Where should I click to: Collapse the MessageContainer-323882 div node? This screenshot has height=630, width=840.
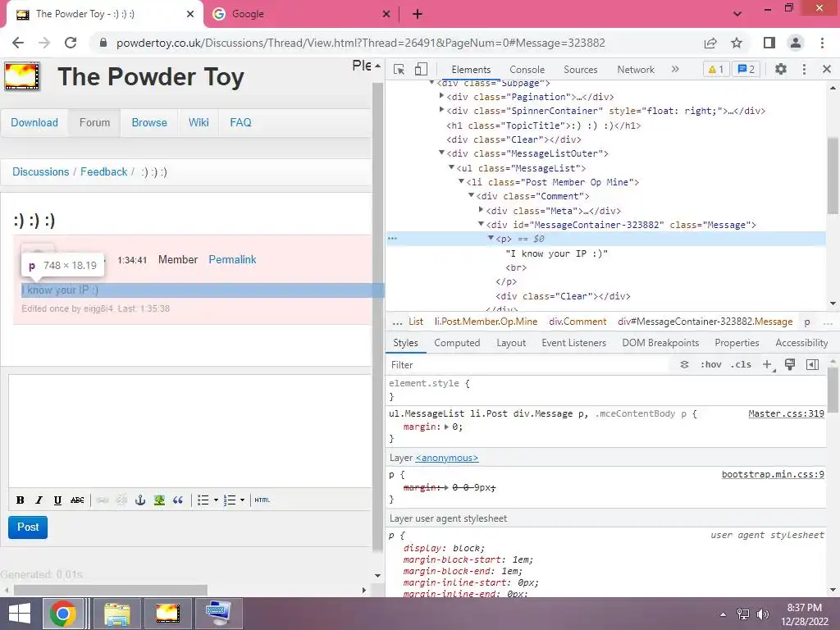click(x=481, y=224)
